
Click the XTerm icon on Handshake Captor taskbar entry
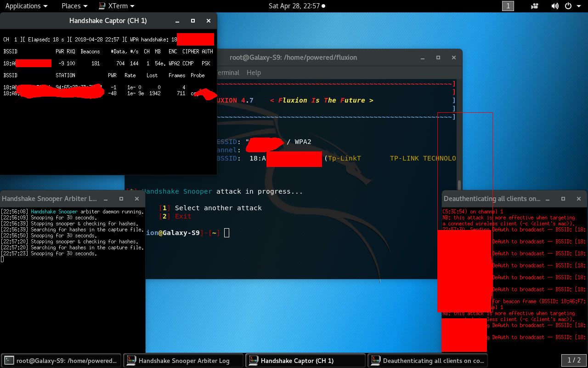pos(253,361)
